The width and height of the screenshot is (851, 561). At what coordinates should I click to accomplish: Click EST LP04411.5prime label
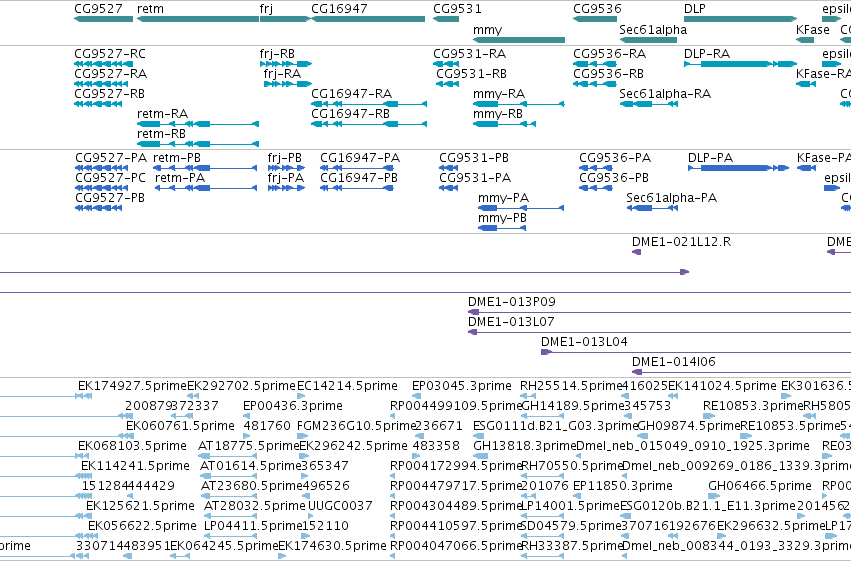[252, 527]
